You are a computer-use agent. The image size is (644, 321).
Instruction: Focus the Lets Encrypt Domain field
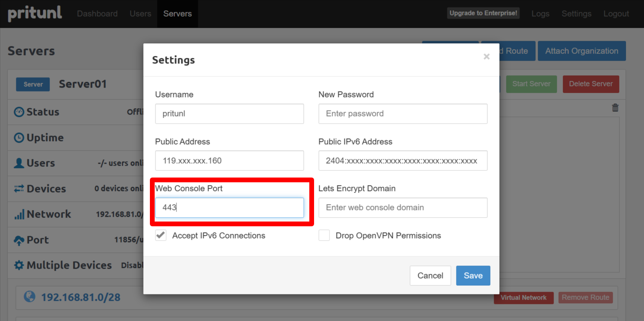click(x=403, y=208)
